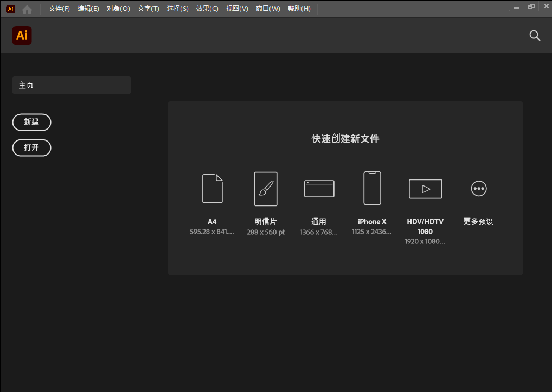Select the 主页 sidebar item
Screen dimensions: 552x392
71,85
